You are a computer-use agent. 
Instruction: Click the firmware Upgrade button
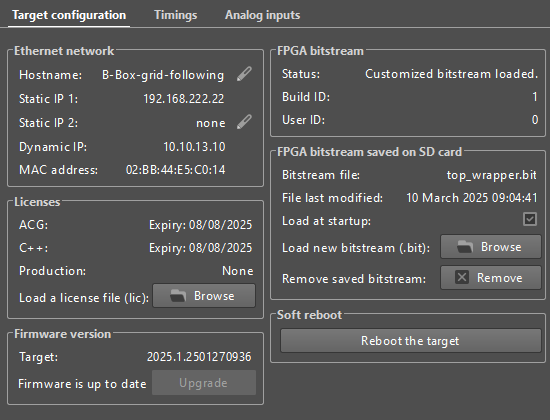point(204,383)
